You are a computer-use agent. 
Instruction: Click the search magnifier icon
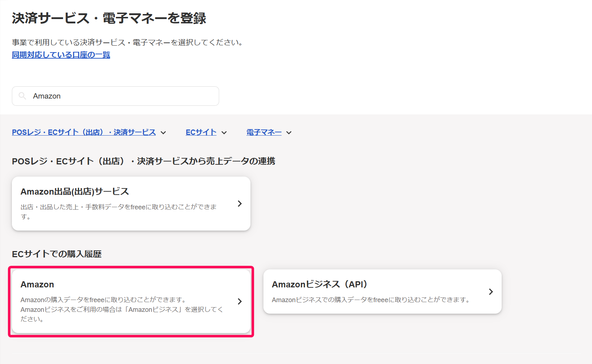(x=22, y=96)
